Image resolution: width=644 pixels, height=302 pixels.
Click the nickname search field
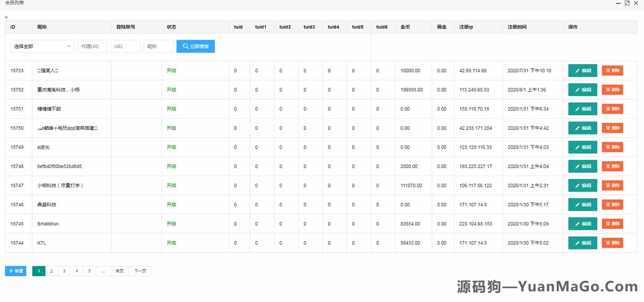[158, 46]
